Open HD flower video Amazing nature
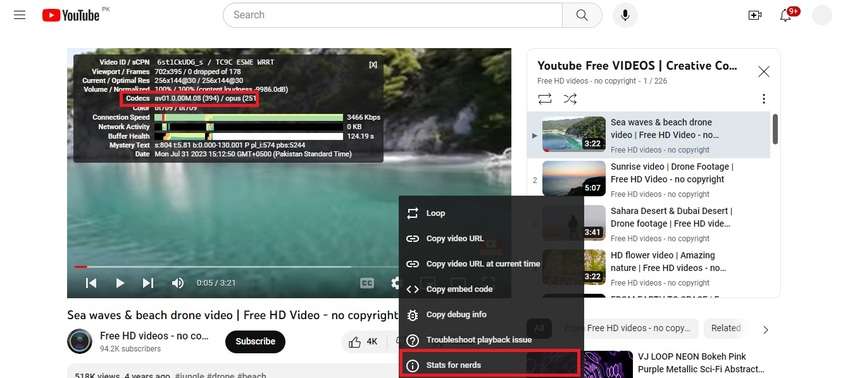 (x=668, y=261)
